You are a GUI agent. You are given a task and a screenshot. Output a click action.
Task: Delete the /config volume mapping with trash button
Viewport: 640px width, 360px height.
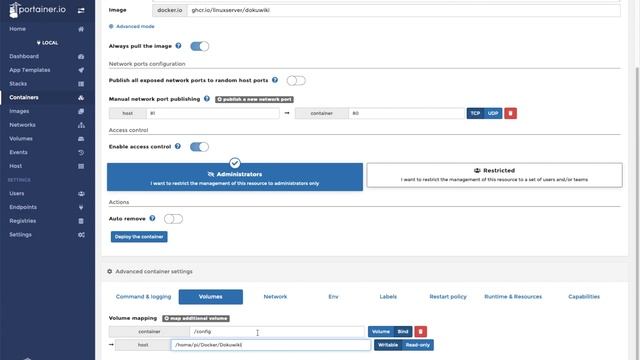tap(420, 331)
